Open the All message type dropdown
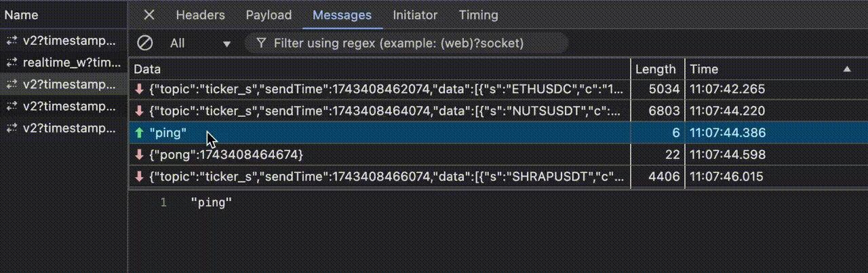The height and width of the screenshot is (273, 868). coord(200,43)
